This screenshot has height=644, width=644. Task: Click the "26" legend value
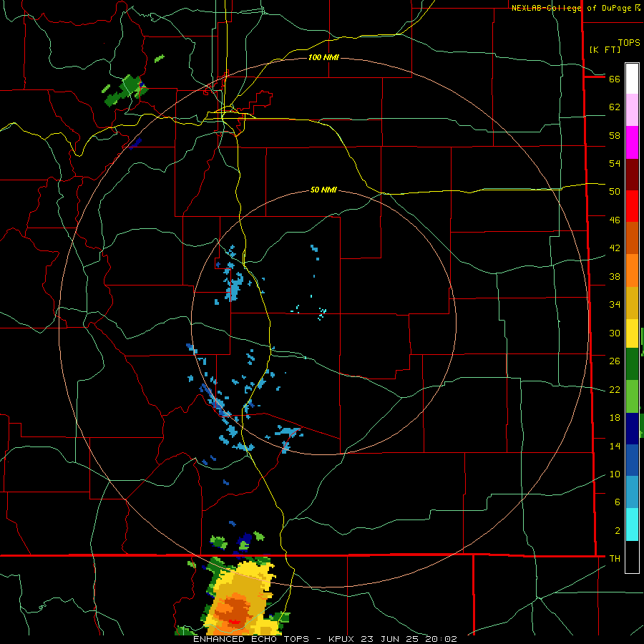615,361
